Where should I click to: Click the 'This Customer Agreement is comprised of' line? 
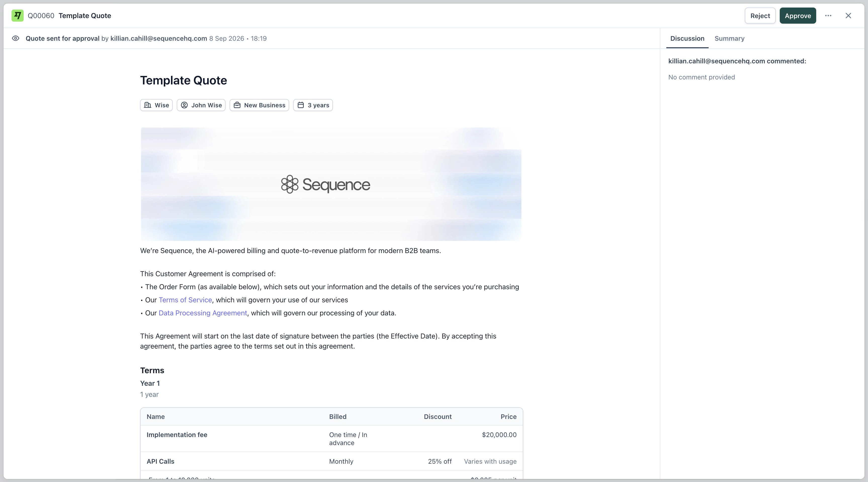208,274
